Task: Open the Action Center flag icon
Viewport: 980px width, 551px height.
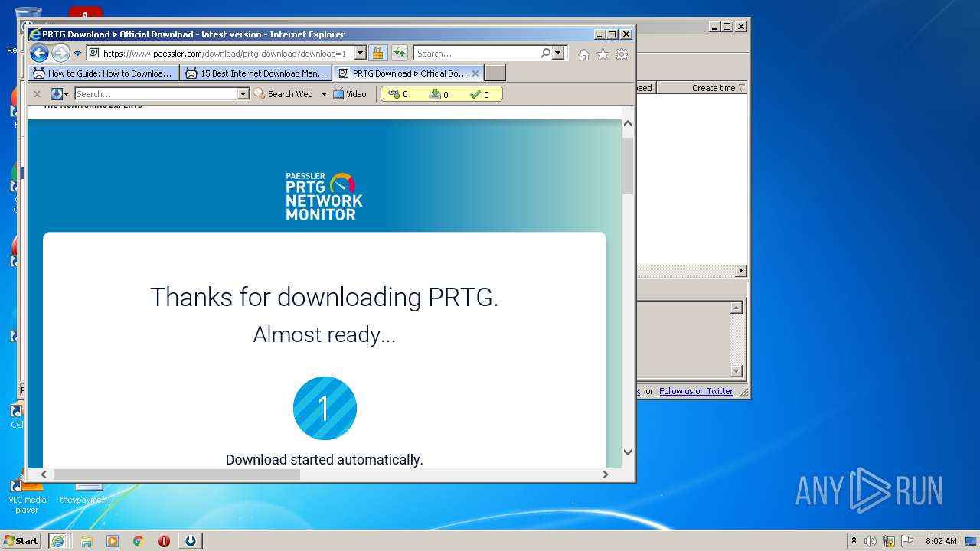Action: click(907, 541)
